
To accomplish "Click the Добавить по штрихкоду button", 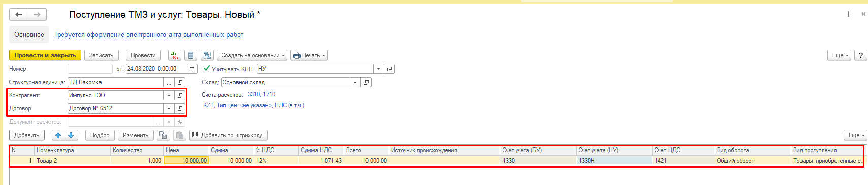I will [228, 135].
